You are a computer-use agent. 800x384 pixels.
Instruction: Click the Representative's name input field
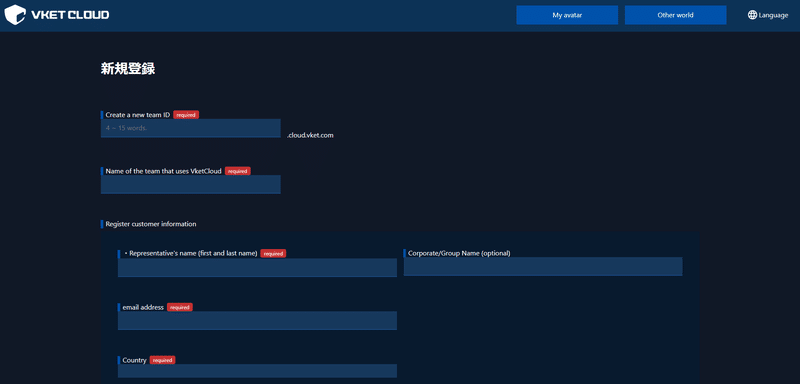pyautogui.click(x=257, y=267)
